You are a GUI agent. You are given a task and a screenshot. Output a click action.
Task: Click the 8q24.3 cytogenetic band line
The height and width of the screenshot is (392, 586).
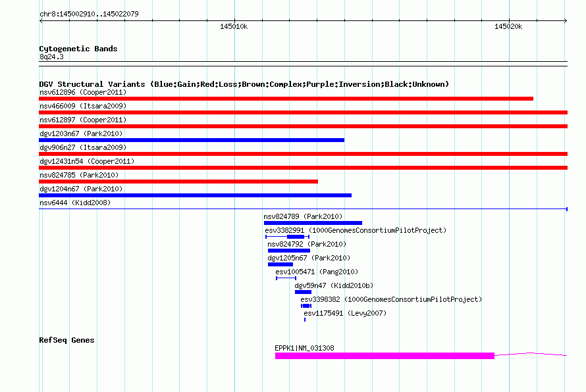tap(303, 64)
